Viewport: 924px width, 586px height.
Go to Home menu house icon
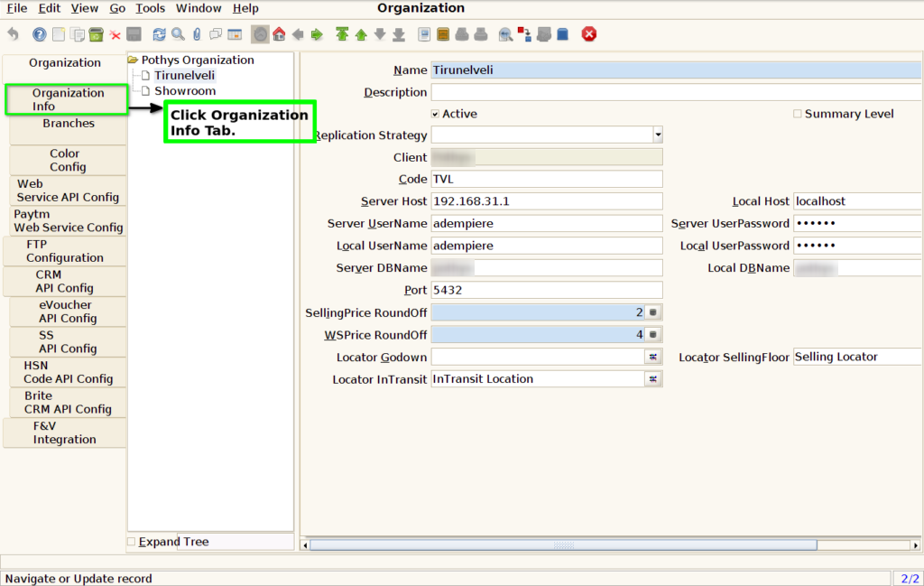(x=279, y=34)
